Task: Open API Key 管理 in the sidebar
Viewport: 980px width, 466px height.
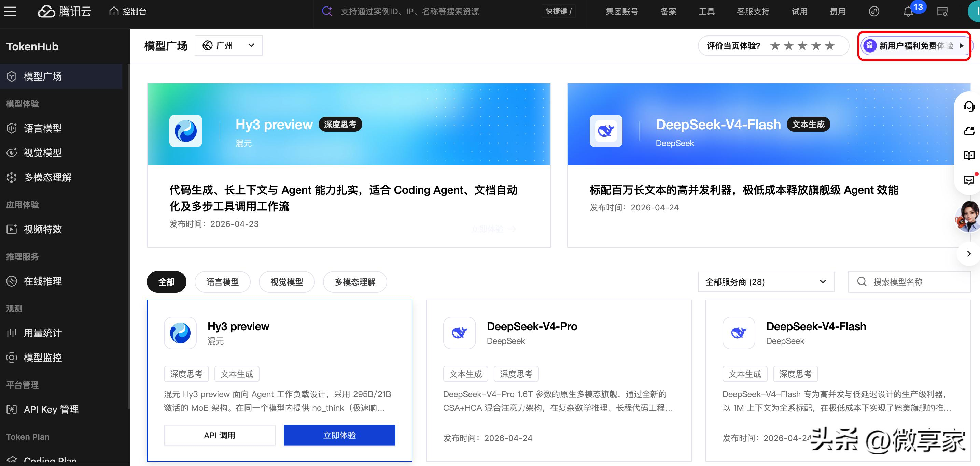Action: 51,409
